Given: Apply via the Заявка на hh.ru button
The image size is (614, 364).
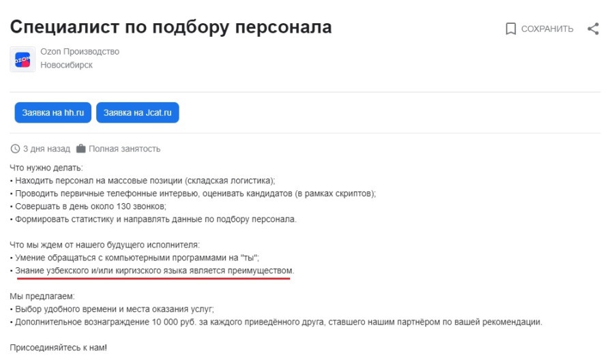Looking at the screenshot, I should point(53,112).
